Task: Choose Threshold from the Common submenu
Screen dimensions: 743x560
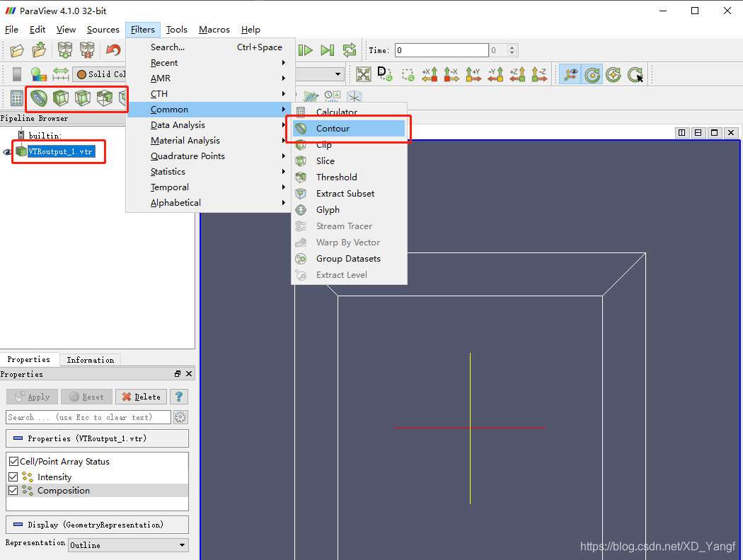Action: pyautogui.click(x=349, y=177)
